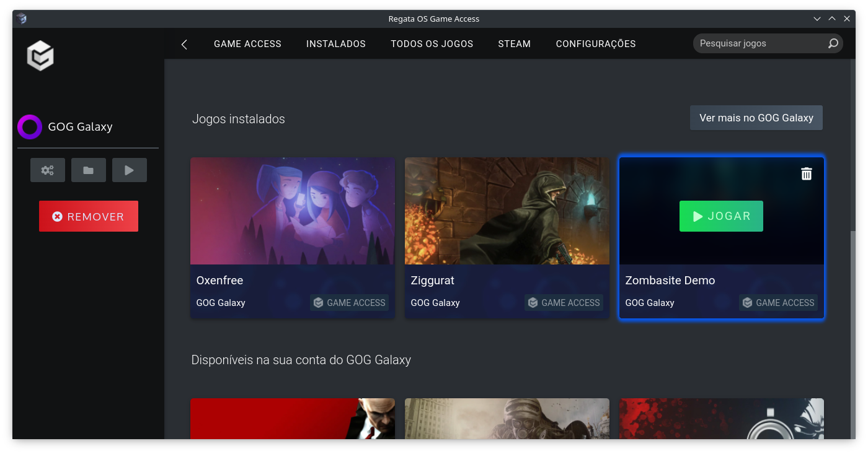Image resolution: width=868 pixels, height=454 pixels.
Task: Open the red splatter game thumbnail
Action: [x=722, y=419]
